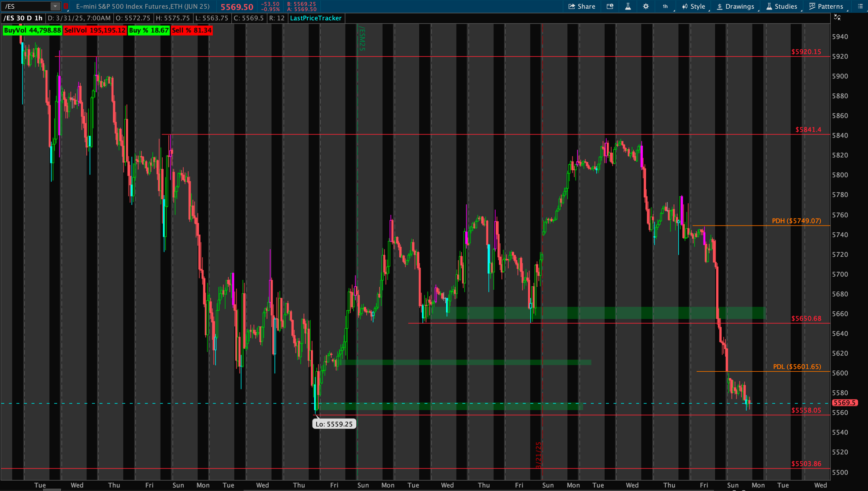Click the 5569.5 current price bubble on axis

[x=844, y=403]
